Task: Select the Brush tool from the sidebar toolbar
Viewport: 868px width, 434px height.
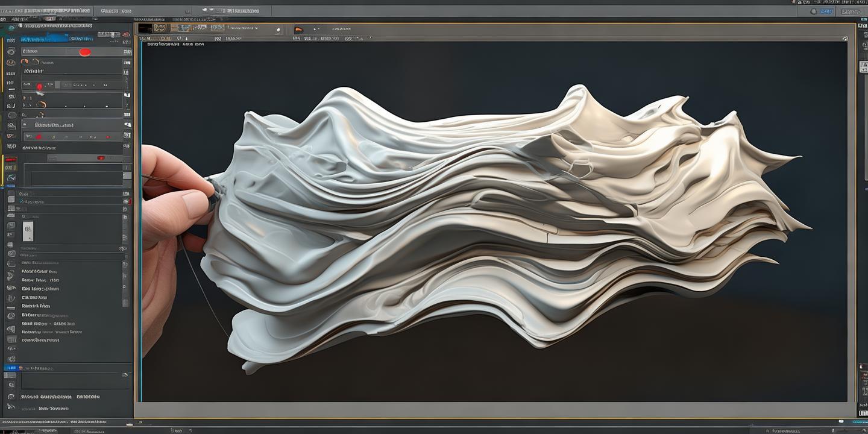Action: (10, 52)
